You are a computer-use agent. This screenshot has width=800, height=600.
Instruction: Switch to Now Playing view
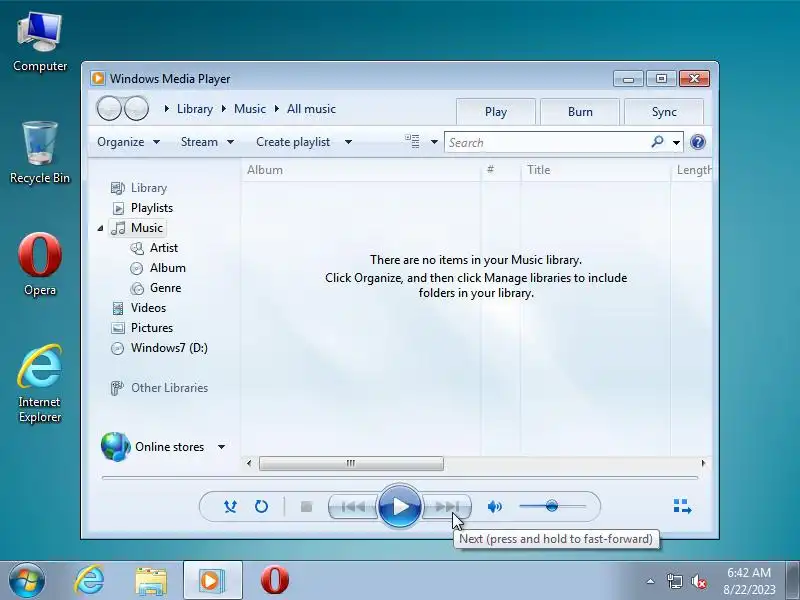[x=682, y=507]
